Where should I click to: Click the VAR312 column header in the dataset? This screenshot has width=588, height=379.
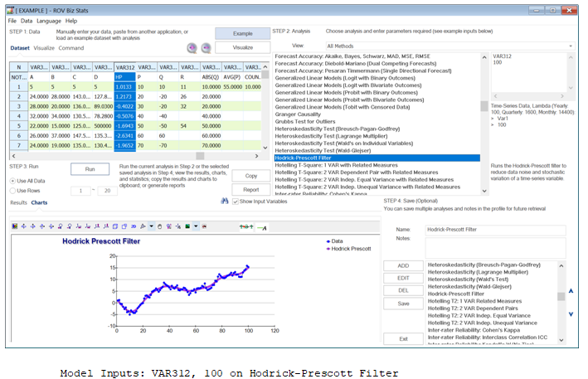(125, 67)
